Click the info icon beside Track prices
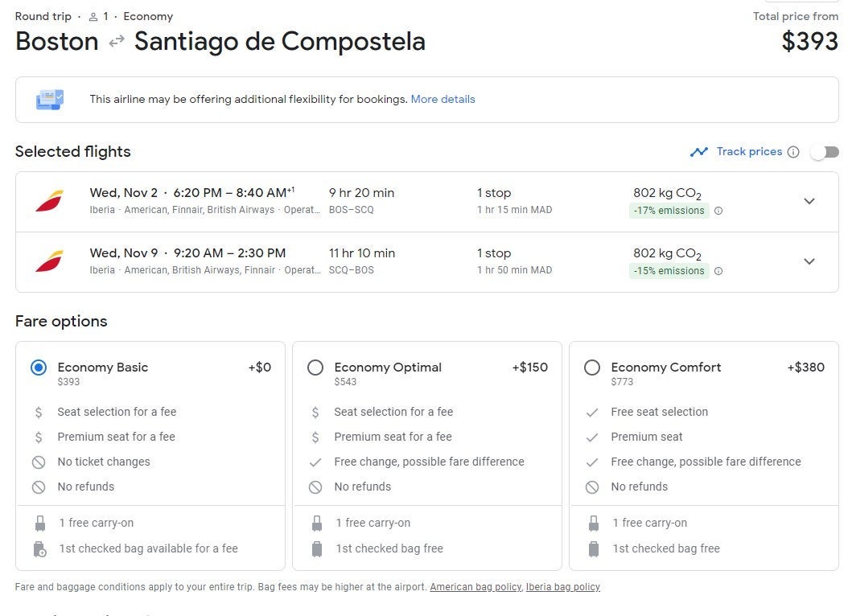Screen dimensions: 848x616 click(793, 152)
